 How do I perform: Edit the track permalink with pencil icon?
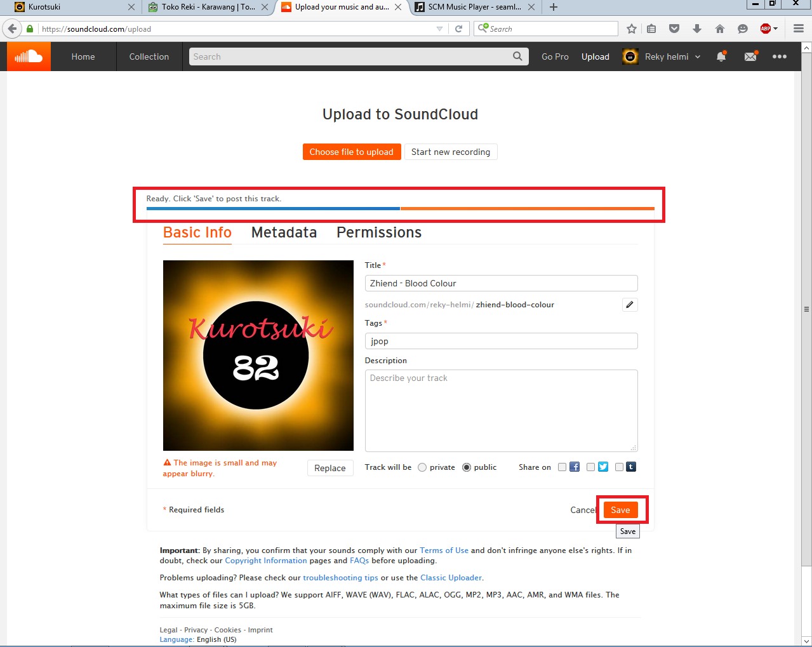point(630,305)
